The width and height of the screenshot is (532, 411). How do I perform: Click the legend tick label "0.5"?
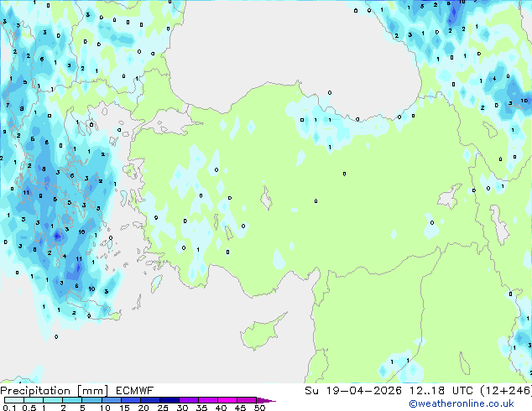(29, 408)
